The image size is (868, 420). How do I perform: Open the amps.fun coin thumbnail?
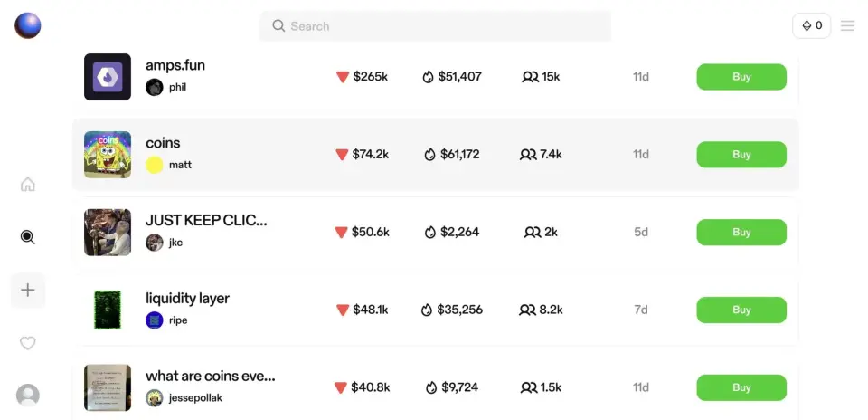pos(108,77)
